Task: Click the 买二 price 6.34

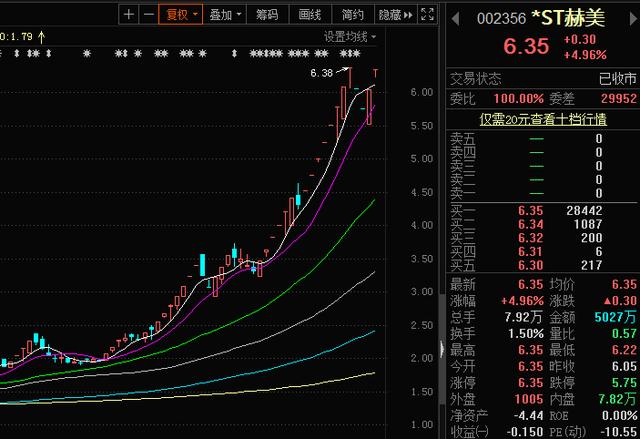Action: coord(531,224)
